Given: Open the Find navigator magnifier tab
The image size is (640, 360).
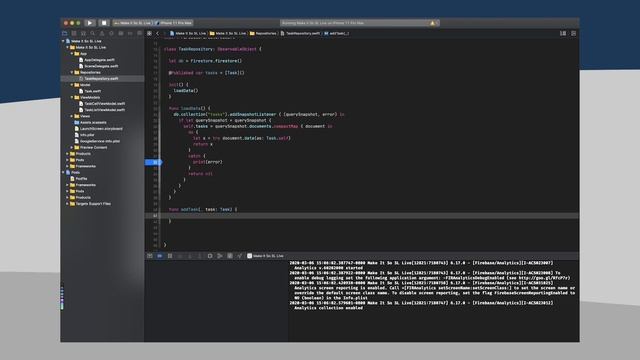Looking at the screenshot, I should coord(93,33).
